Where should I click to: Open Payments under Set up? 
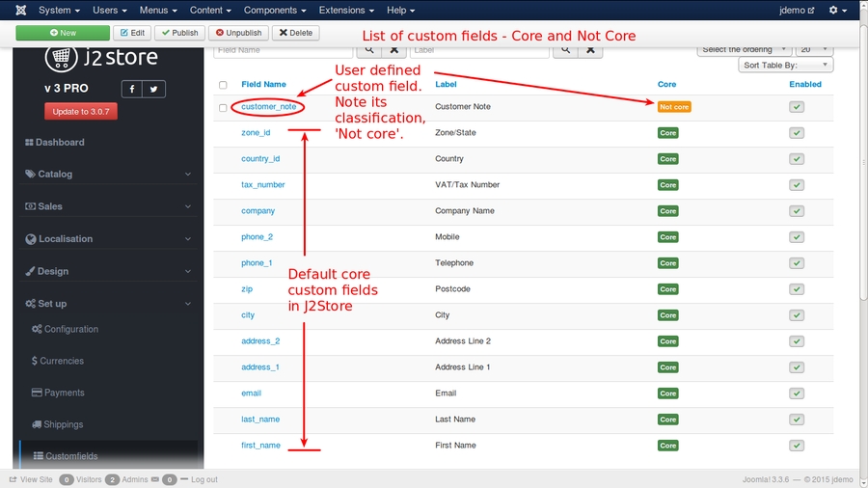pyautogui.click(x=58, y=393)
